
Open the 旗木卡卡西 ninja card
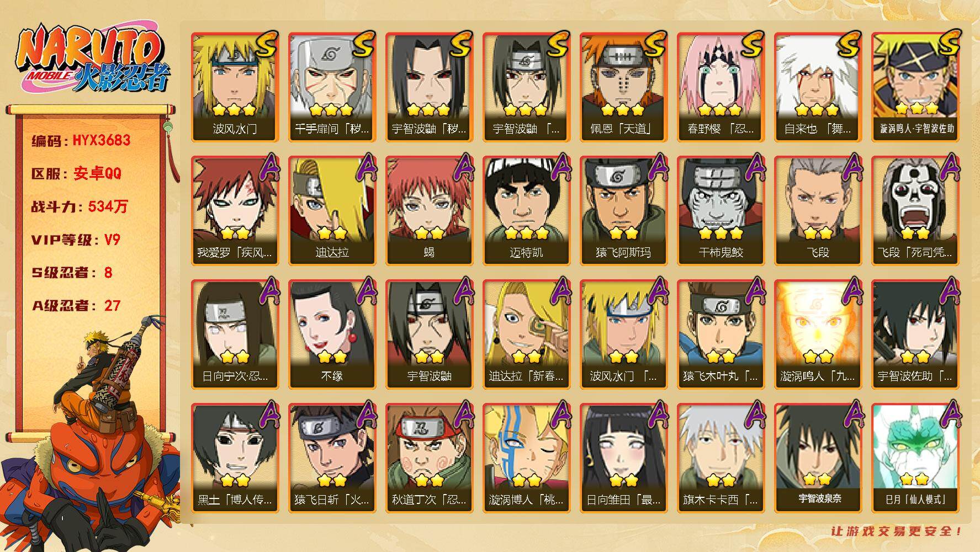point(721,458)
